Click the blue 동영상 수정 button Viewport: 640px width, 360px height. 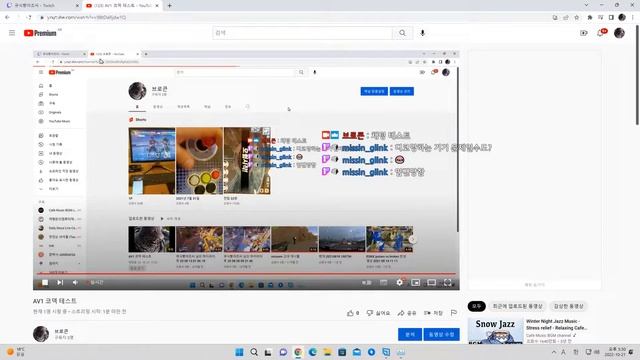(442, 334)
